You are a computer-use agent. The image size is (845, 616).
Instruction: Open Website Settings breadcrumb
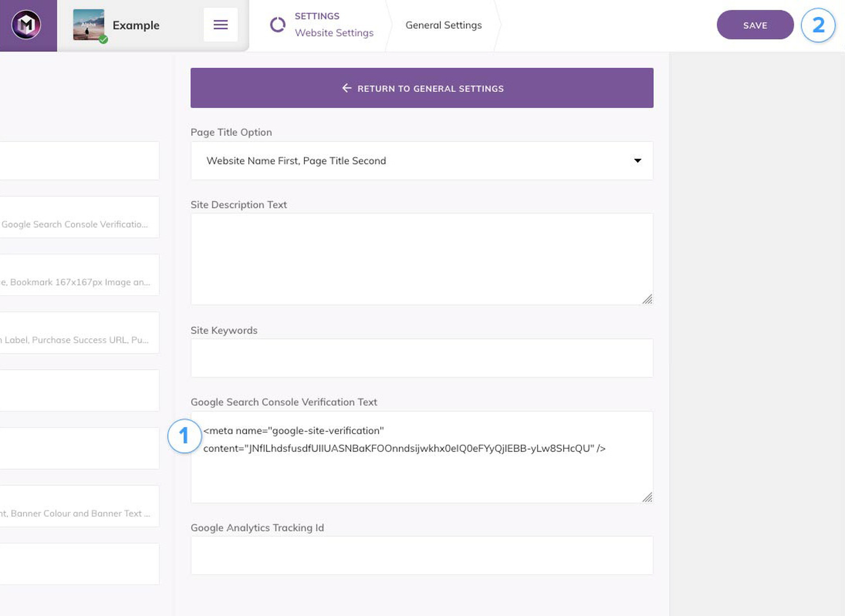(x=334, y=33)
